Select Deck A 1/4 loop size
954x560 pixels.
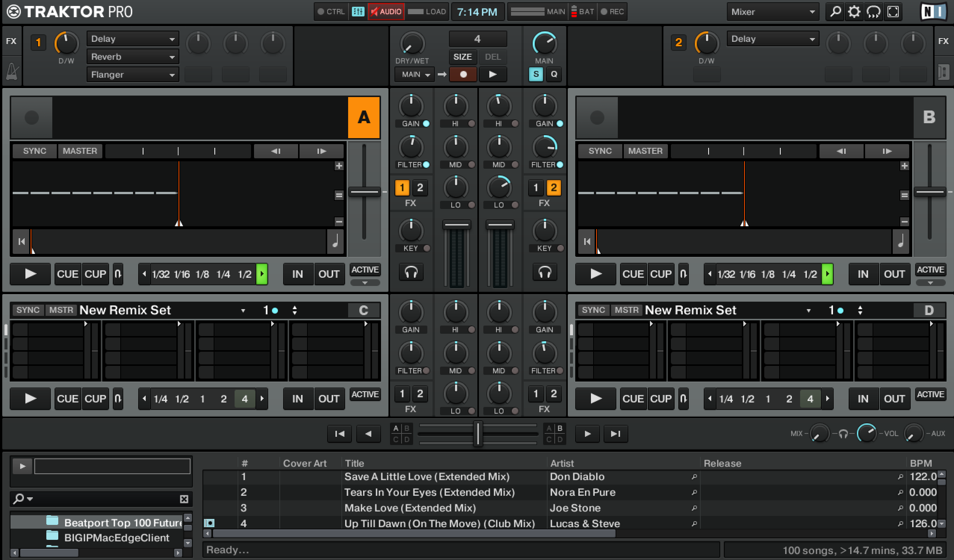tap(223, 274)
